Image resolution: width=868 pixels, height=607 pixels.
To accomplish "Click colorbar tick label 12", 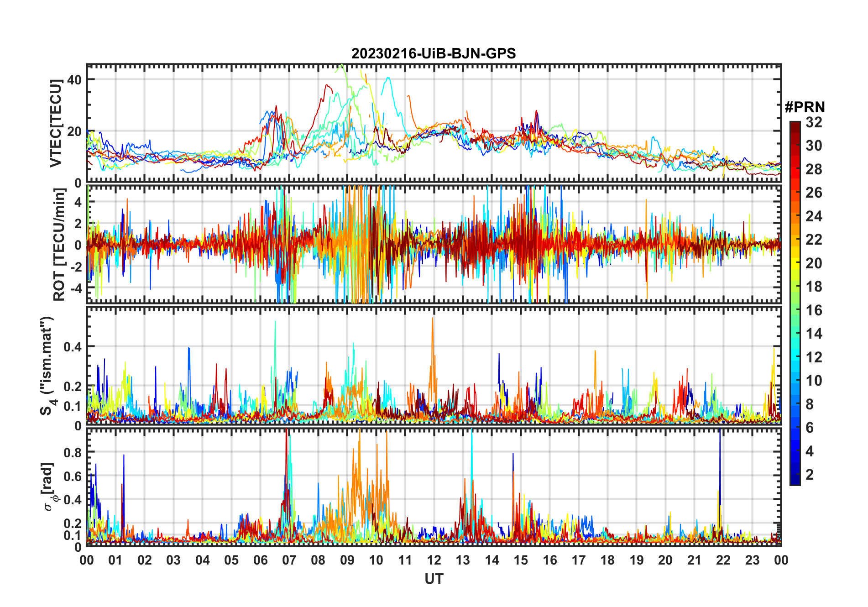I will (814, 357).
